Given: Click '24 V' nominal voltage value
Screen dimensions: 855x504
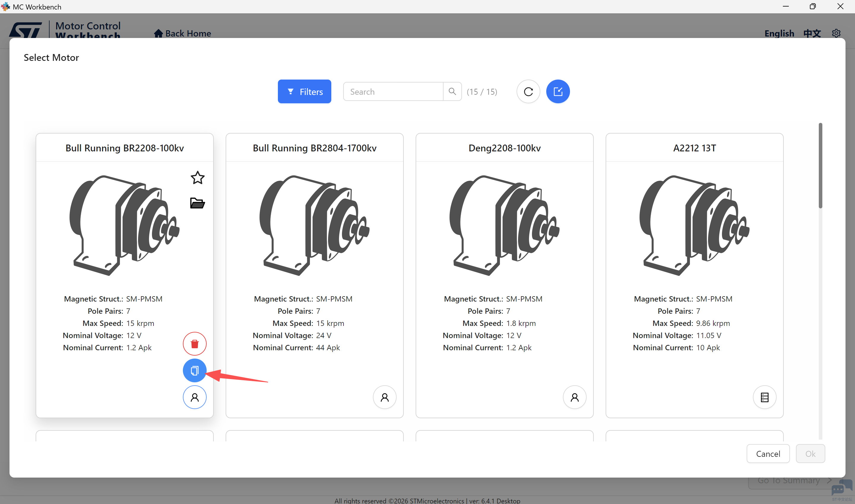Looking at the screenshot, I should click(x=323, y=335).
